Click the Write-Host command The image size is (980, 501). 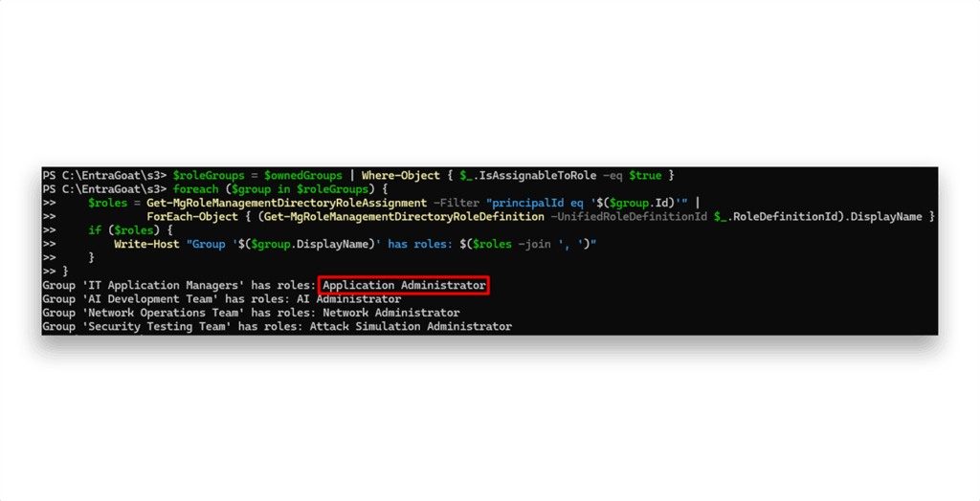click(x=146, y=244)
